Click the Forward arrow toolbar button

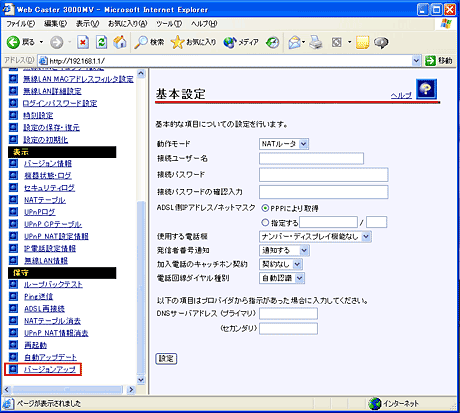[56, 42]
